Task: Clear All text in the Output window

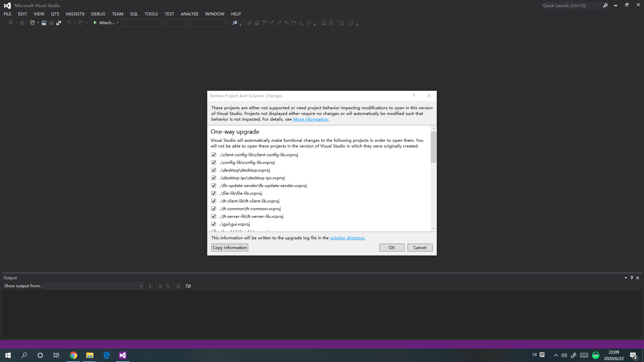Action: [x=178, y=286]
